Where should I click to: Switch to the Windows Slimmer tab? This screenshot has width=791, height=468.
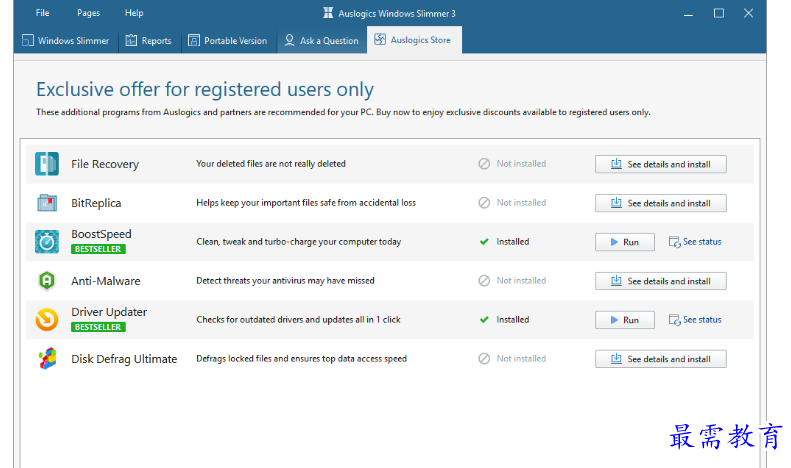coord(66,41)
